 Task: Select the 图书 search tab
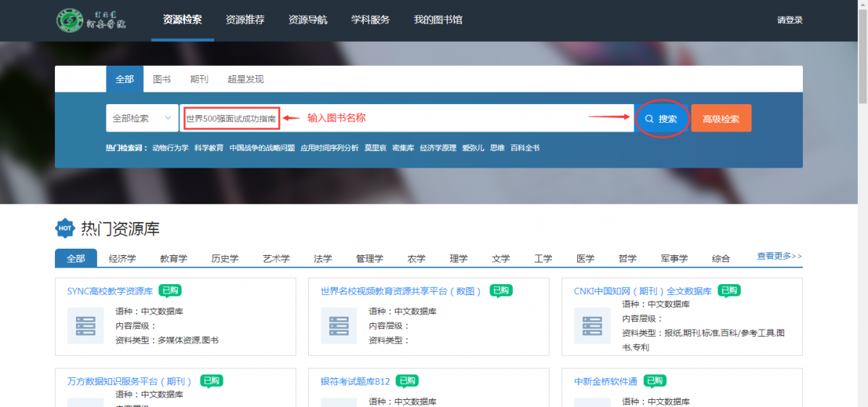click(162, 80)
